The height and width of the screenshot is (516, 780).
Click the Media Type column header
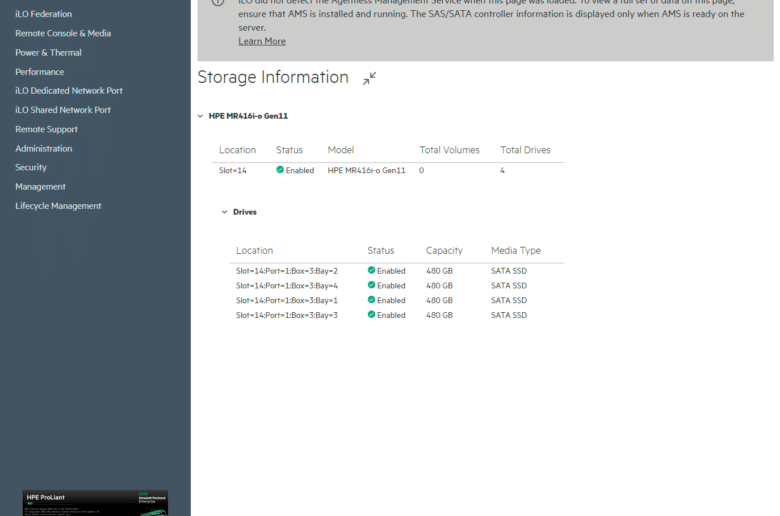click(516, 251)
